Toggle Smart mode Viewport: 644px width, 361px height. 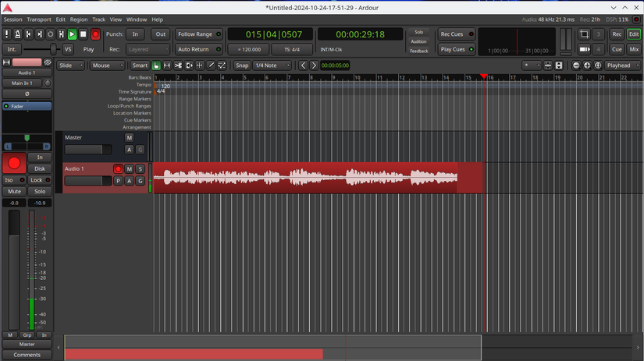click(x=140, y=65)
